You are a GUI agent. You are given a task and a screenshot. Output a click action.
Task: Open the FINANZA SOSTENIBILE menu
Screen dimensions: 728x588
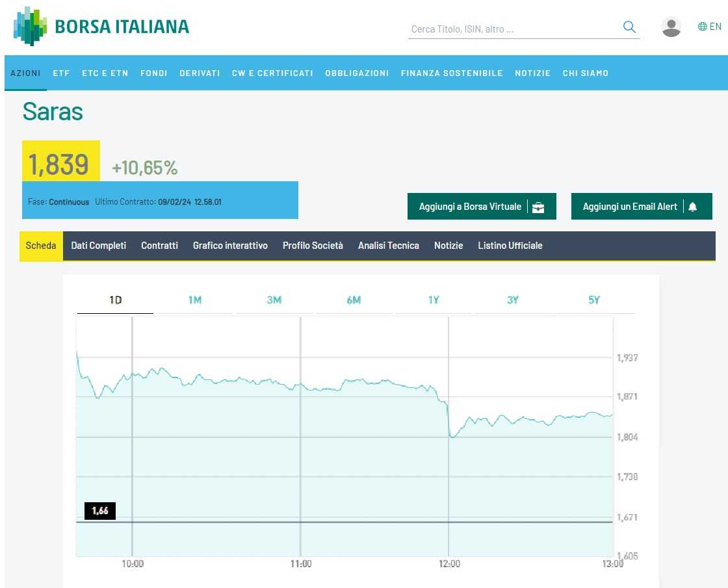(x=452, y=73)
